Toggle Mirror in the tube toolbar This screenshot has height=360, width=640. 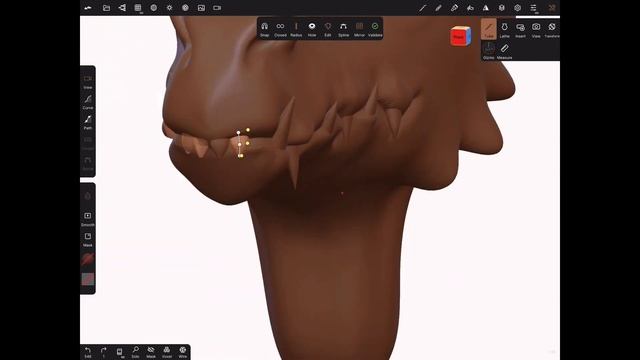pos(359,29)
